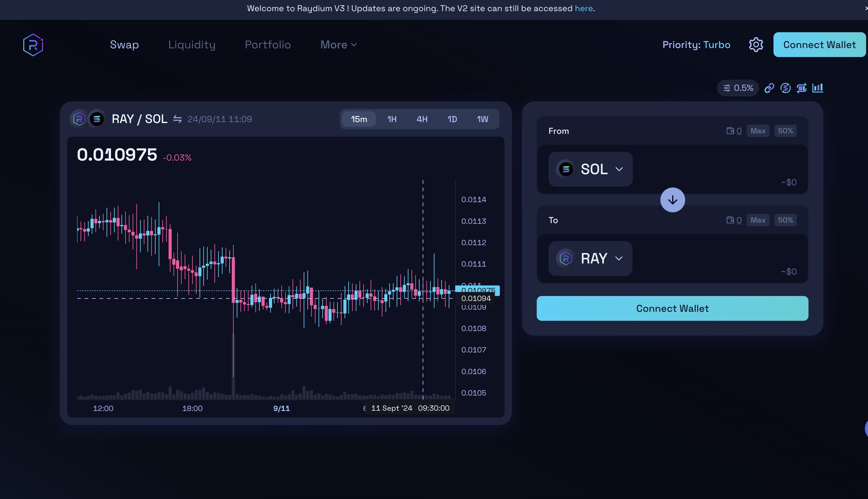The image size is (868, 499).
Task: Click the swap tokens icon next to RAY / SOL
Action: (x=177, y=119)
